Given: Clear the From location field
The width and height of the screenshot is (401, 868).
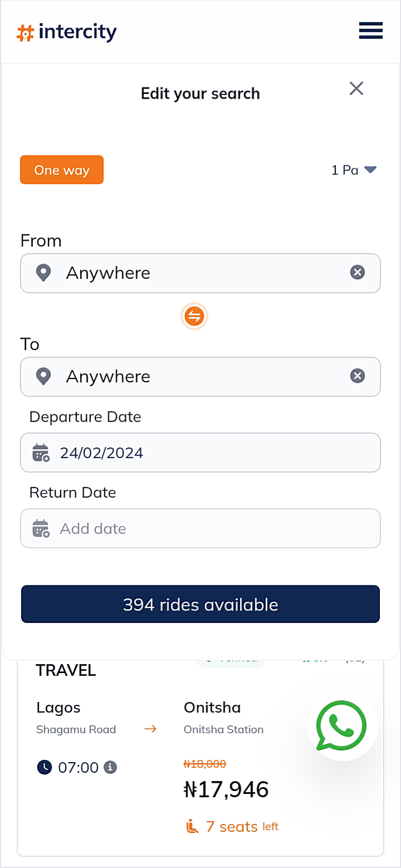Looking at the screenshot, I should [x=357, y=272].
